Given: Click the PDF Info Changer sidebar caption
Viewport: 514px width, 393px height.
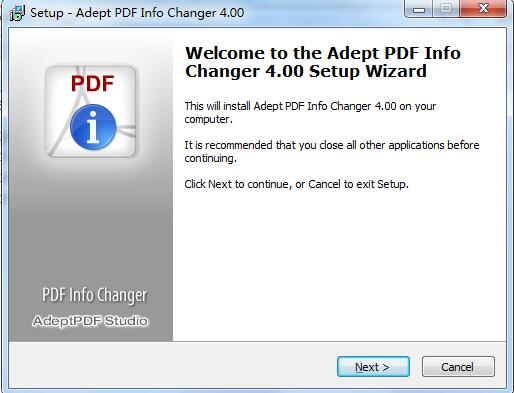Looking at the screenshot, I should coord(94,295).
